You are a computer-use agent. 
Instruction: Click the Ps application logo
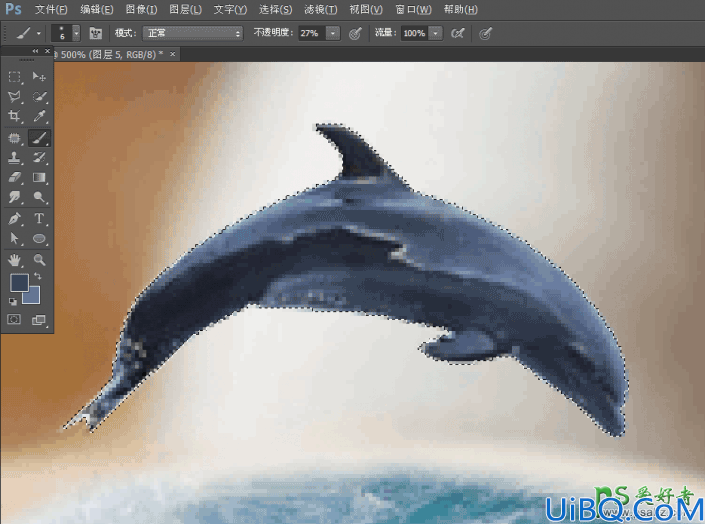[13, 9]
